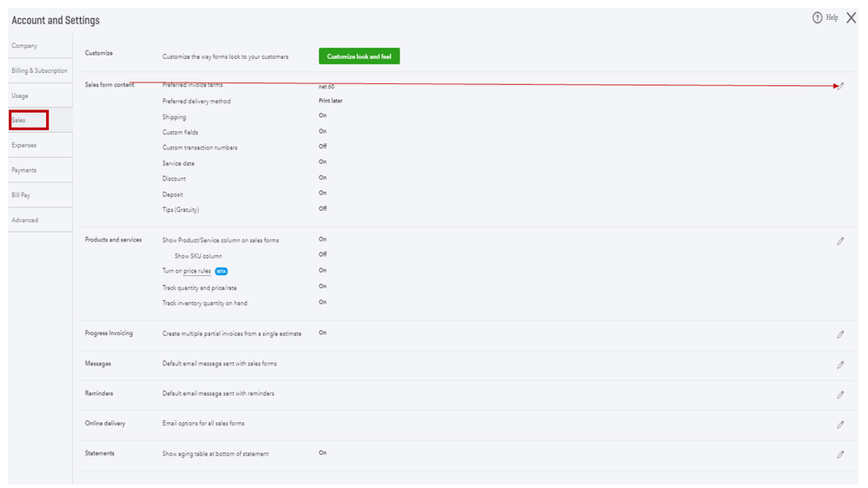Screen dimensions: 868x488
Task: Edit Messages section pencil icon
Action: tap(840, 365)
